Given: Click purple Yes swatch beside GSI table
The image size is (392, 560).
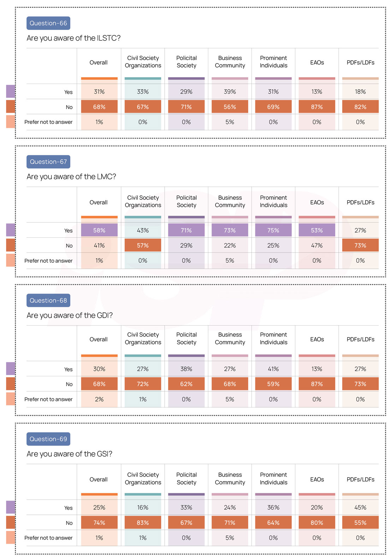Looking at the screenshot, I should 11,507.
